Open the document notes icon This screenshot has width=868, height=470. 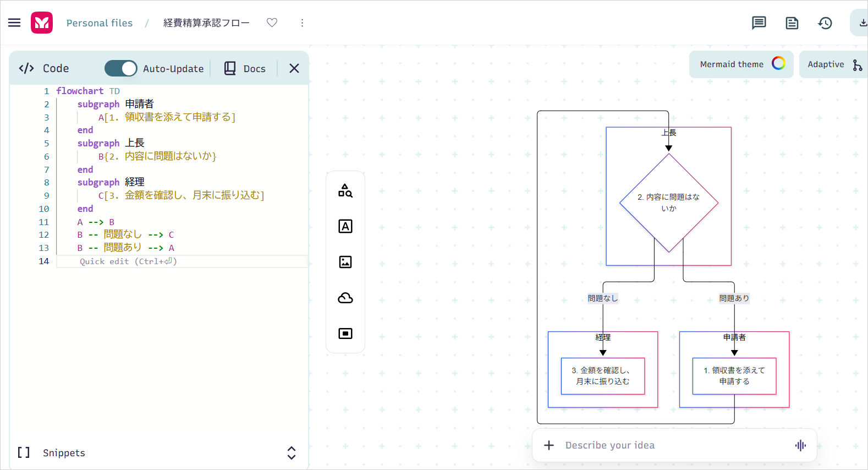[x=792, y=23]
